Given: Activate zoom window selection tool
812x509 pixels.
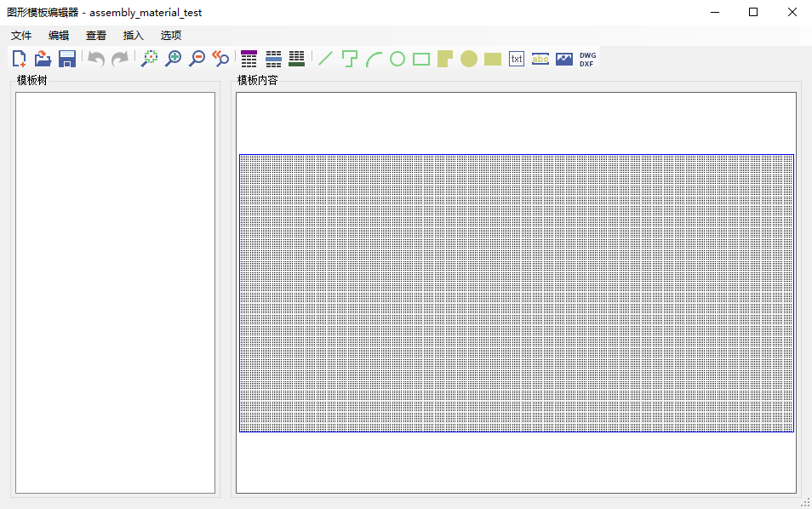Looking at the screenshot, I should (x=150, y=59).
